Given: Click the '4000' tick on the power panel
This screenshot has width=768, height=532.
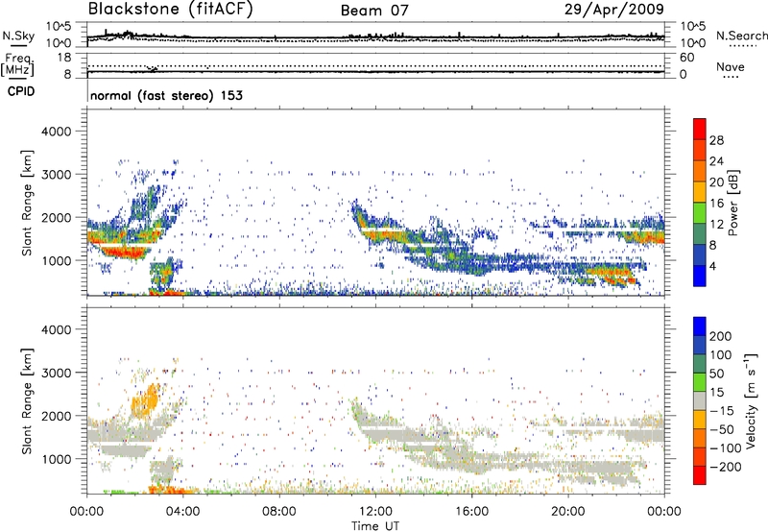Looking at the screenshot, I should pos(56,132).
